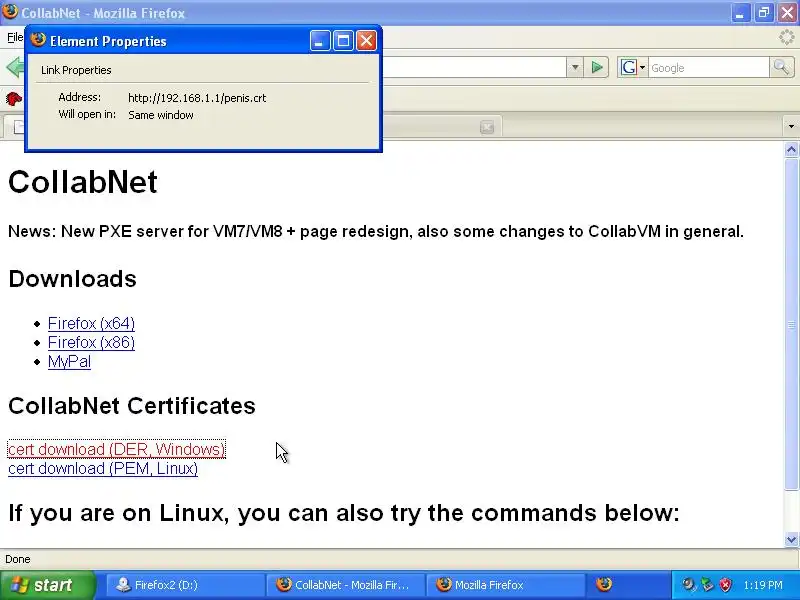Click the 'CollabNet Certificates' heading
The height and width of the screenshot is (600, 800).
click(x=132, y=406)
